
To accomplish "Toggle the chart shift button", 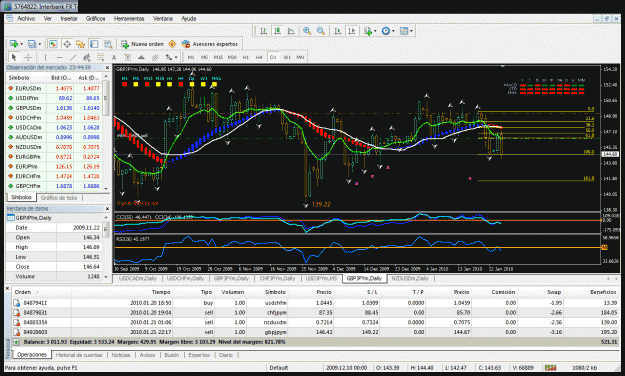I will [352, 31].
